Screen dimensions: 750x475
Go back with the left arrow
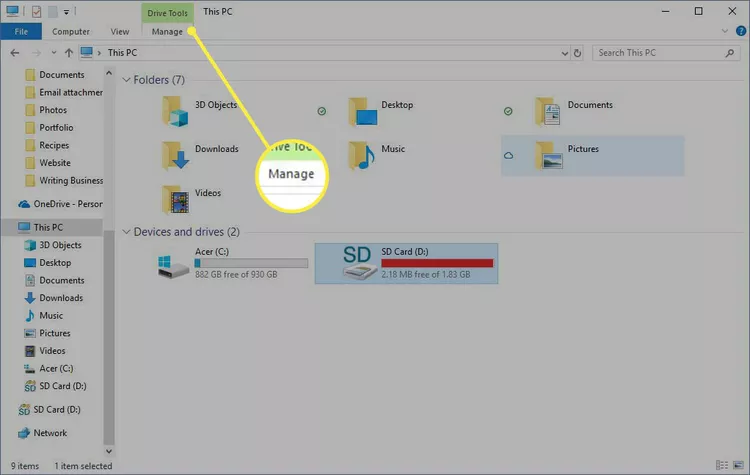click(x=15, y=53)
